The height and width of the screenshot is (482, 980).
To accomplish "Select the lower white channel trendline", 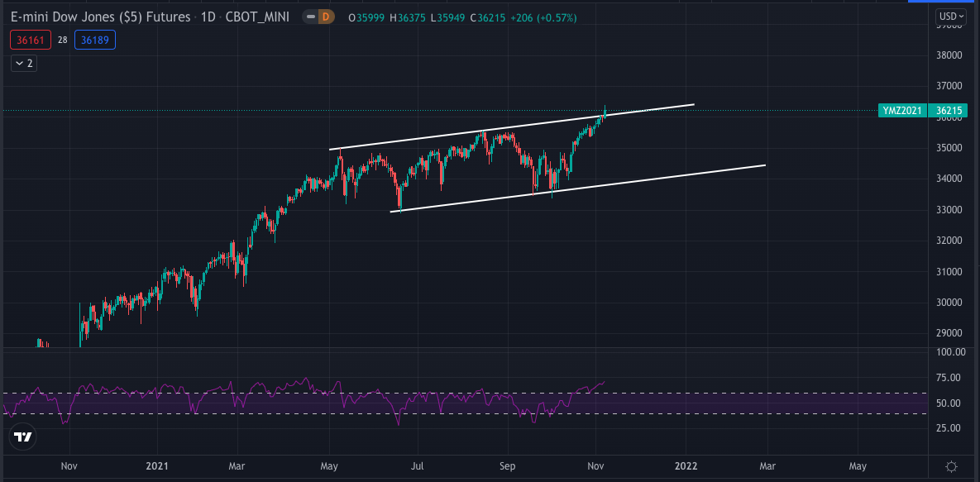I will click(x=577, y=189).
